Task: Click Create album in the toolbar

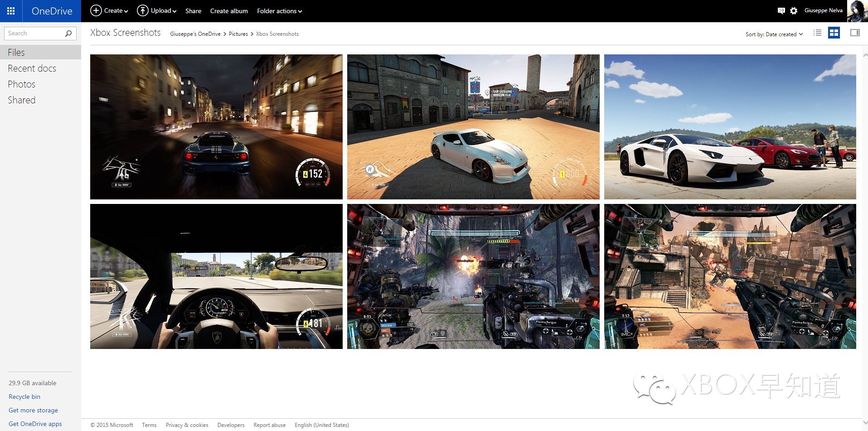Action: 229,11
